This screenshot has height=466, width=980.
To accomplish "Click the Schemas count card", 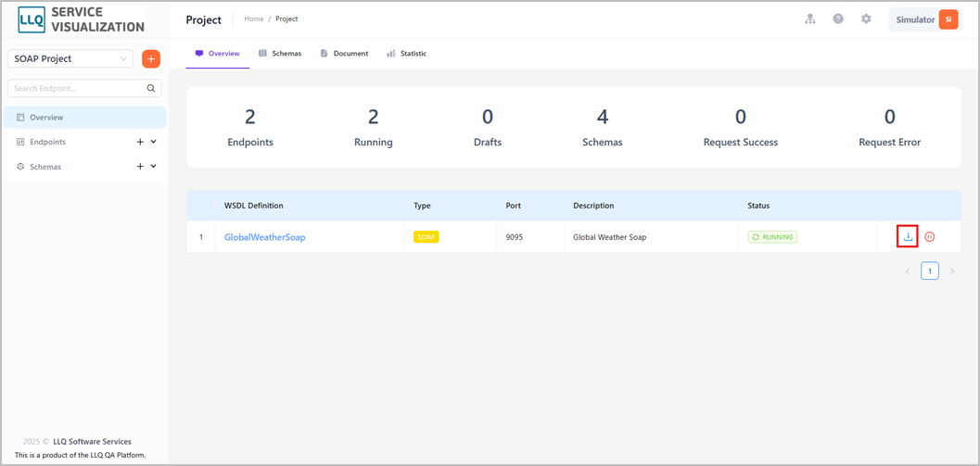I will 603,128.
